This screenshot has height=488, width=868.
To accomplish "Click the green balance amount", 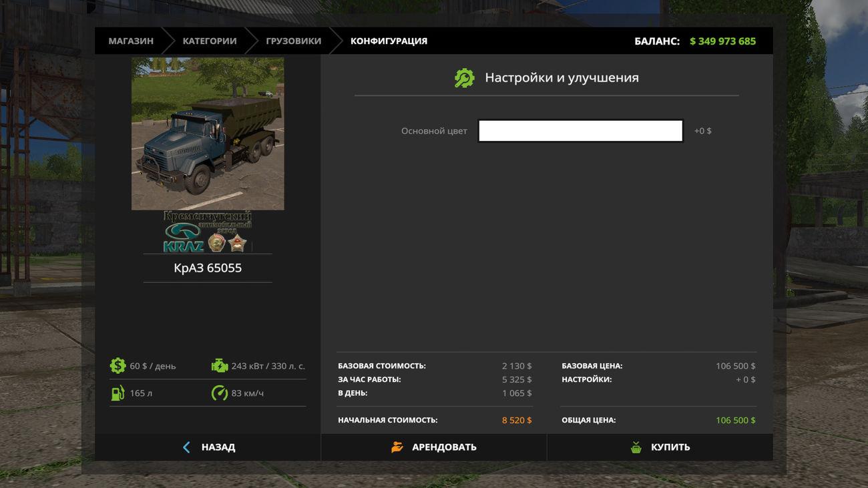I will point(722,41).
